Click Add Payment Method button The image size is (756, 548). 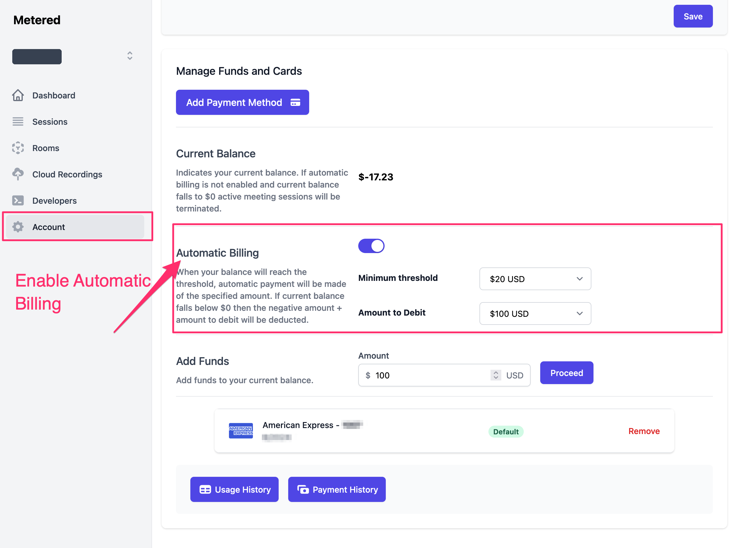[242, 102]
